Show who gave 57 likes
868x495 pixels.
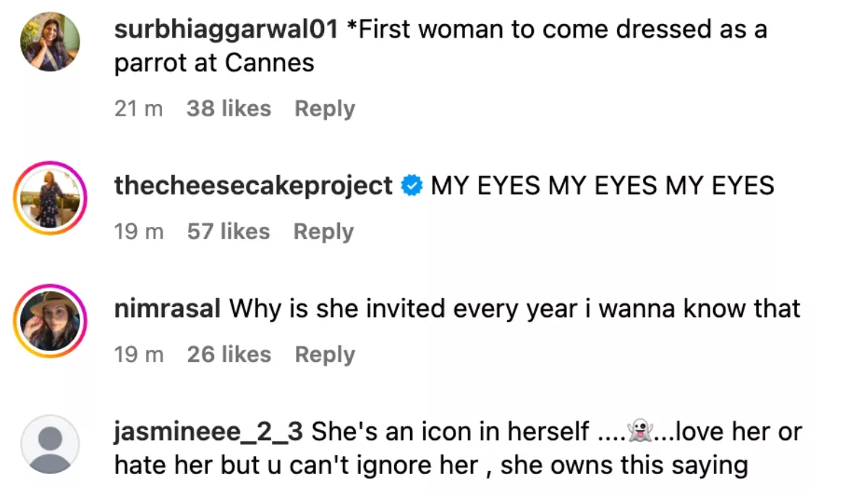(x=228, y=231)
